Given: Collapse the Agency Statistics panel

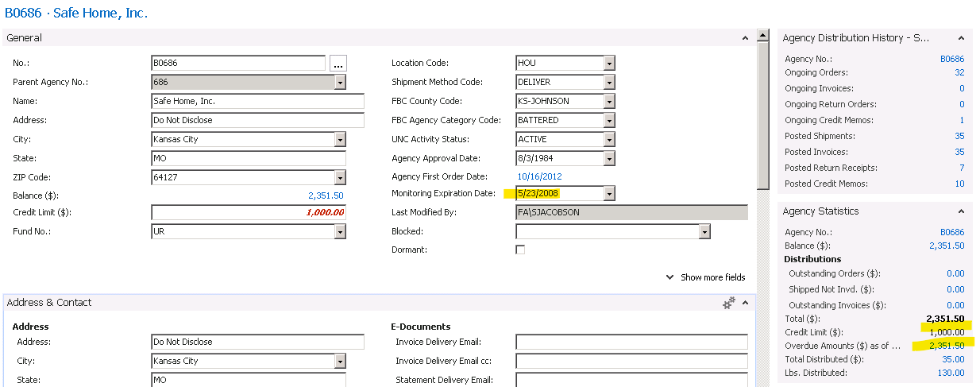Looking at the screenshot, I should pyautogui.click(x=961, y=211).
